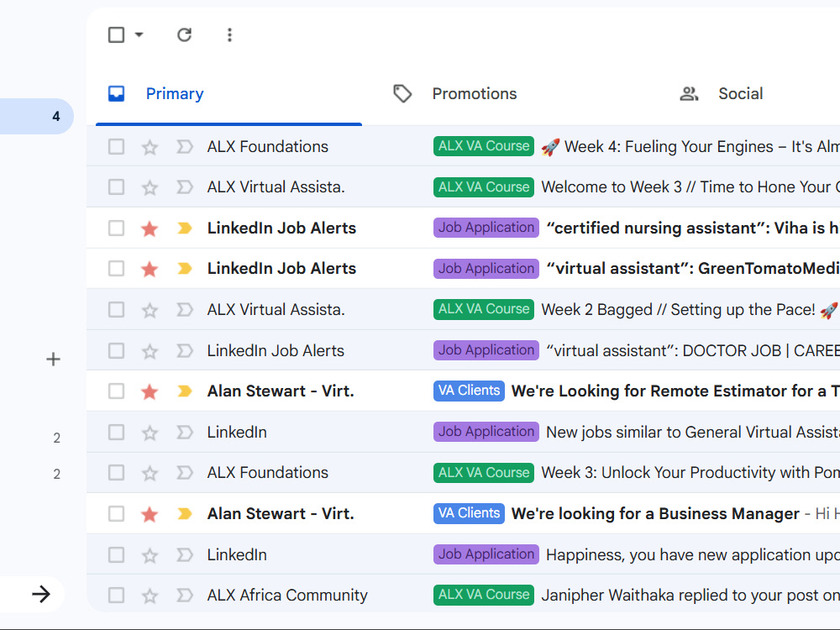Open Inbox item showing 4 unread in sidebar

pyautogui.click(x=36, y=116)
